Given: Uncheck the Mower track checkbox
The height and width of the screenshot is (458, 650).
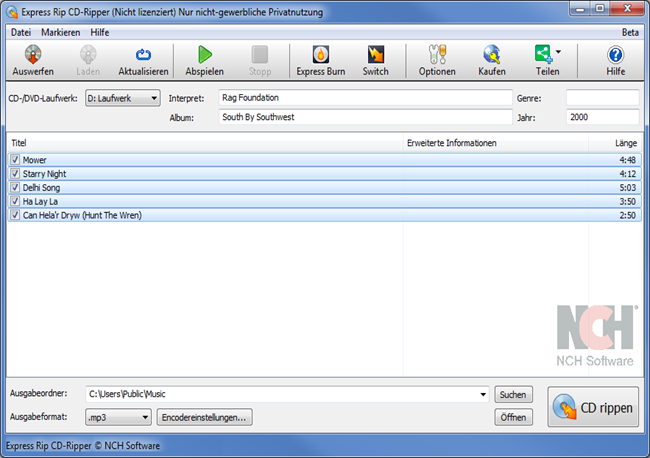Looking at the screenshot, I should [x=15, y=160].
